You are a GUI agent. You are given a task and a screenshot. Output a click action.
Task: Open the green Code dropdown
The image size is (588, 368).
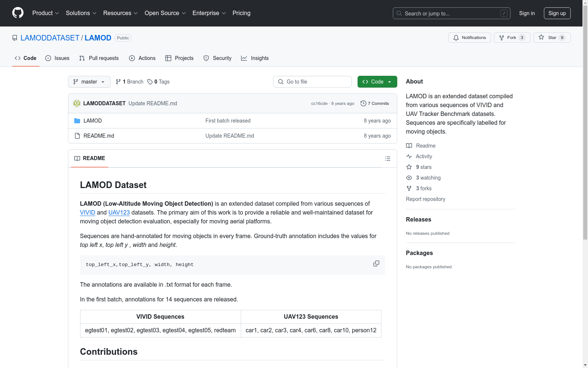377,82
